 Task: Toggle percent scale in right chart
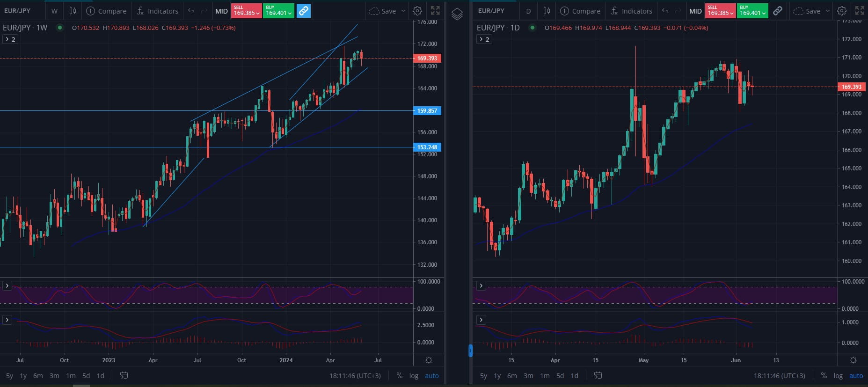coord(824,376)
